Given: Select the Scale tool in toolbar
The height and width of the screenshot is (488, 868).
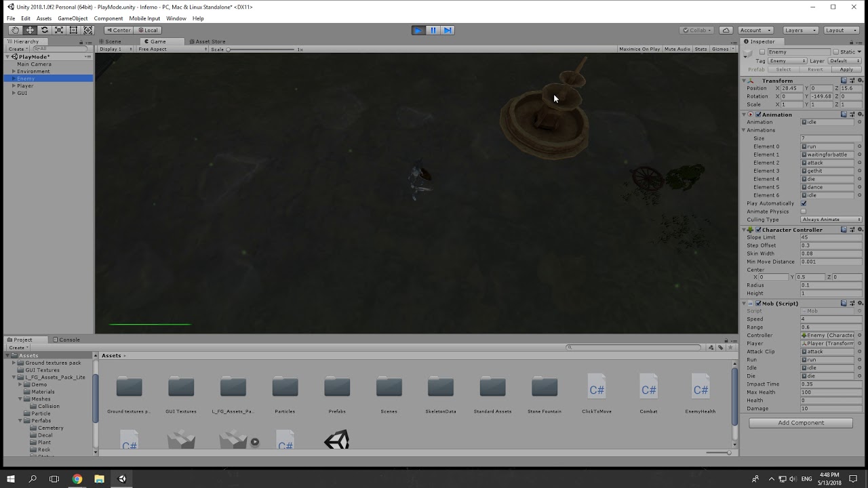Looking at the screenshot, I should (59, 30).
